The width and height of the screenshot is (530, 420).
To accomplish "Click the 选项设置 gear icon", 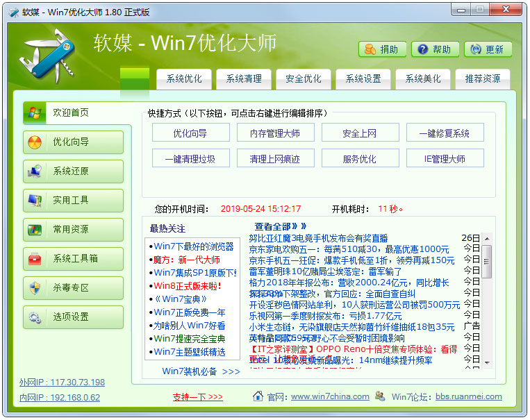I will (35, 317).
